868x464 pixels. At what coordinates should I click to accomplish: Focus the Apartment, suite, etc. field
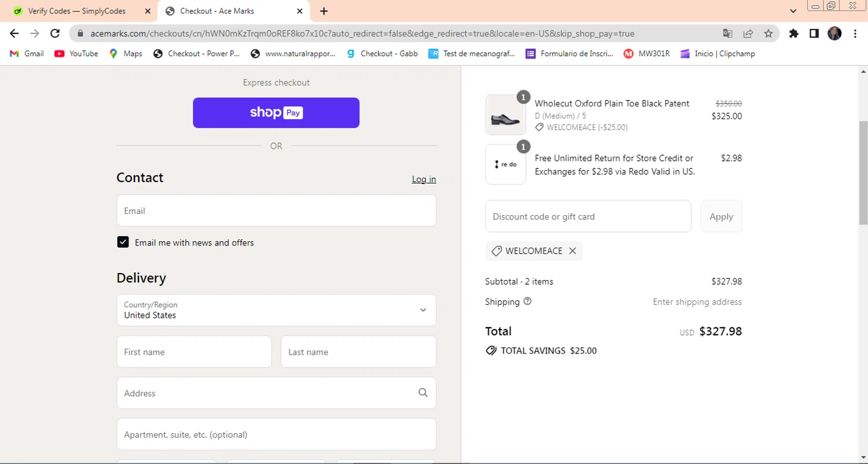pos(276,434)
